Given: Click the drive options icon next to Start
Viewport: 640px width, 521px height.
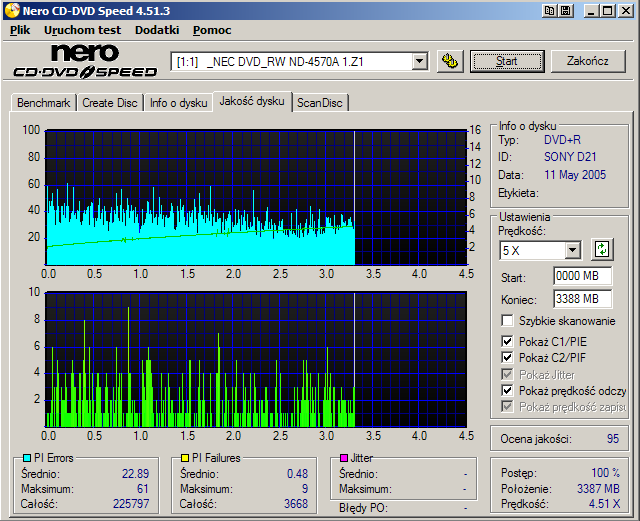Looking at the screenshot, I should 450,62.
